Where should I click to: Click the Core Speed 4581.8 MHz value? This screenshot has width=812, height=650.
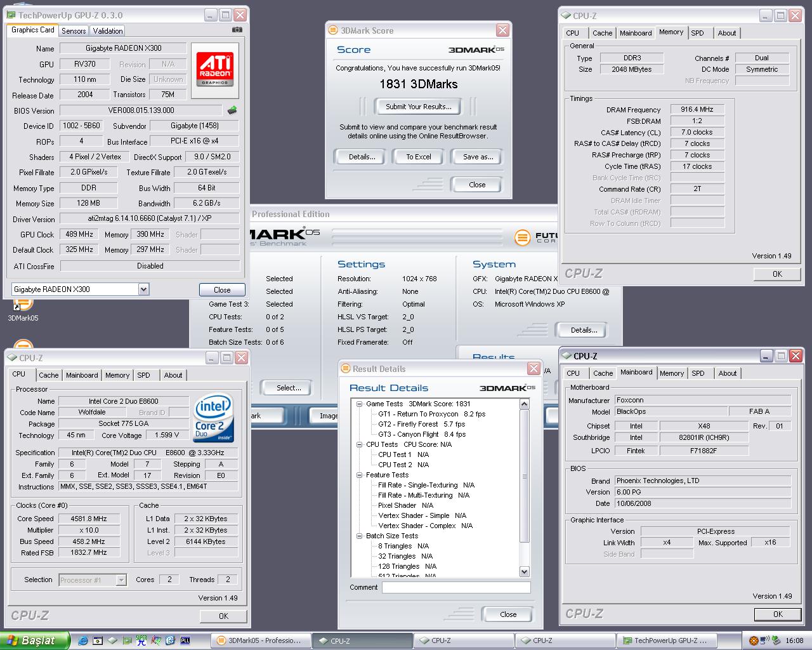tap(89, 519)
